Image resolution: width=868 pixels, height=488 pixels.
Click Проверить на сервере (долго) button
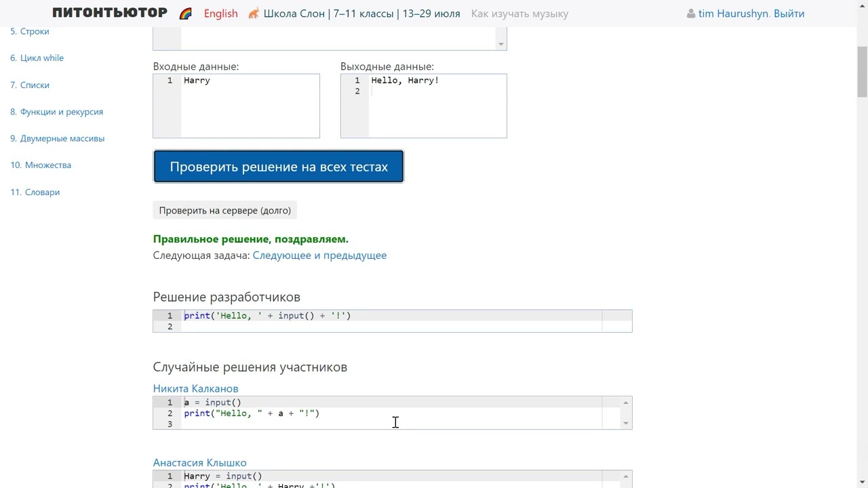pos(225,210)
